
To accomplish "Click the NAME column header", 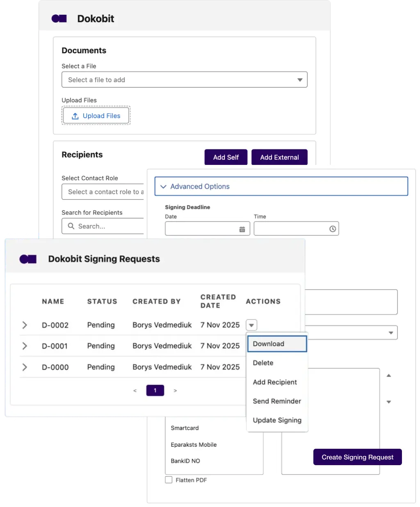I will pos(53,301).
